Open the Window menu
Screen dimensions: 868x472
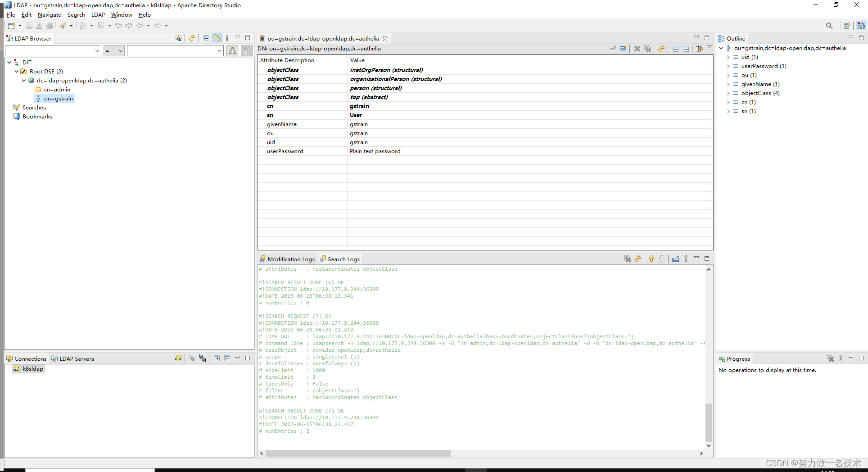pos(122,15)
